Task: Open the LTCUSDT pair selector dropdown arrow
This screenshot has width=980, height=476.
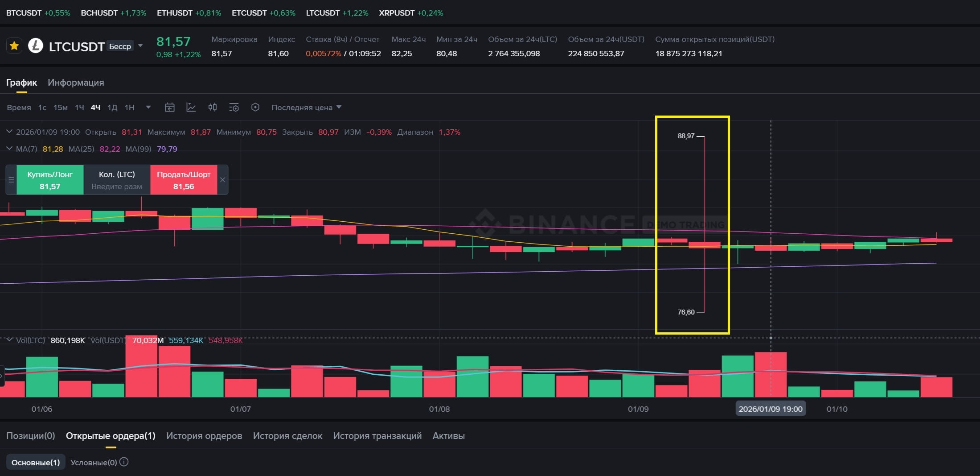Action: (140, 46)
